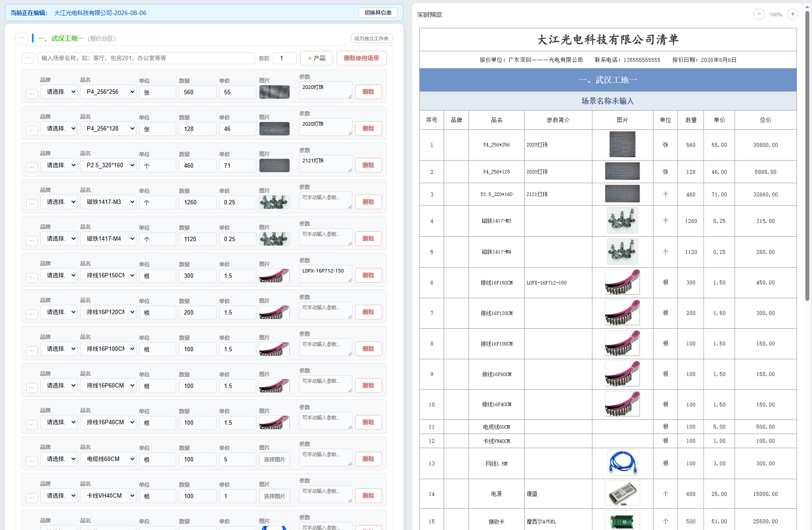Add a product with the + 产品 button
Viewport: 812px width, 530px height.
pyautogui.click(x=317, y=58)
